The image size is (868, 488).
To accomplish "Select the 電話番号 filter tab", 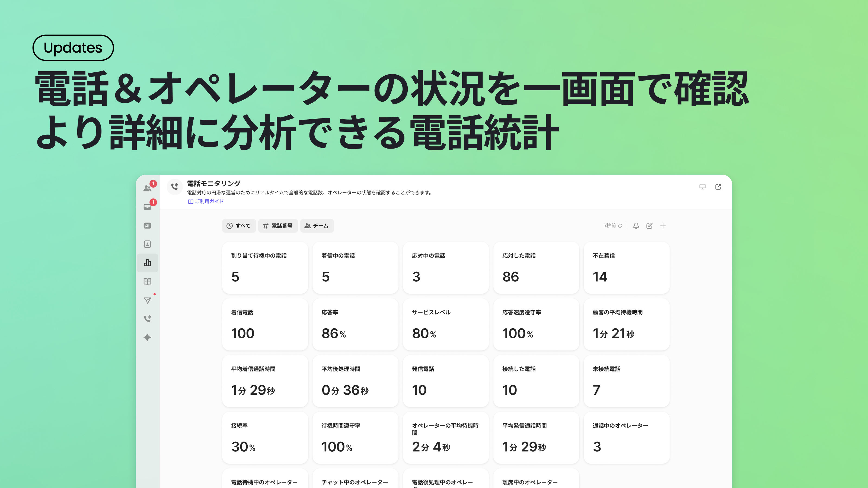I will 278,226.
